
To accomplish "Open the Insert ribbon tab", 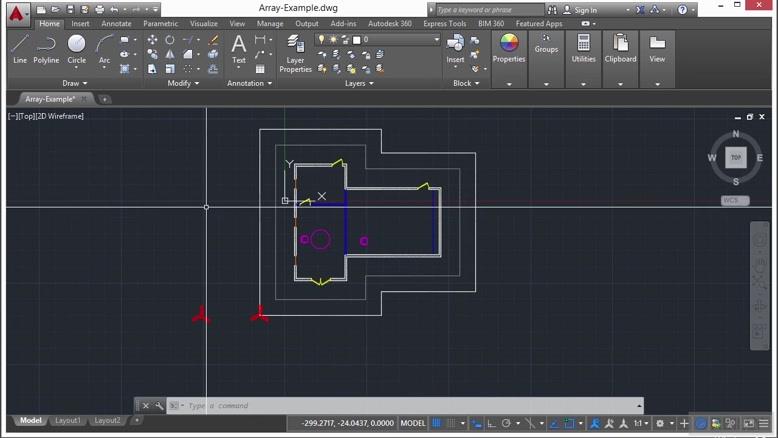I will click(x=80, y=23).
